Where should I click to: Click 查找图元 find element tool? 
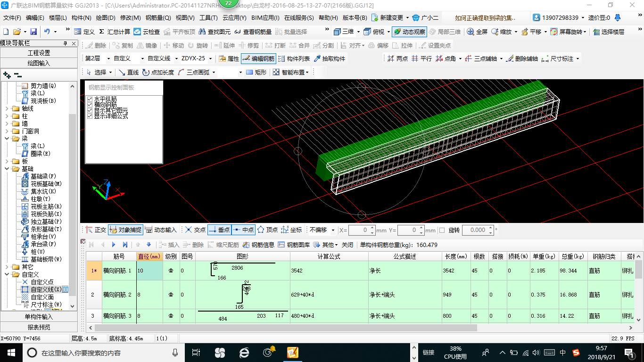click(x=215, y=32)
